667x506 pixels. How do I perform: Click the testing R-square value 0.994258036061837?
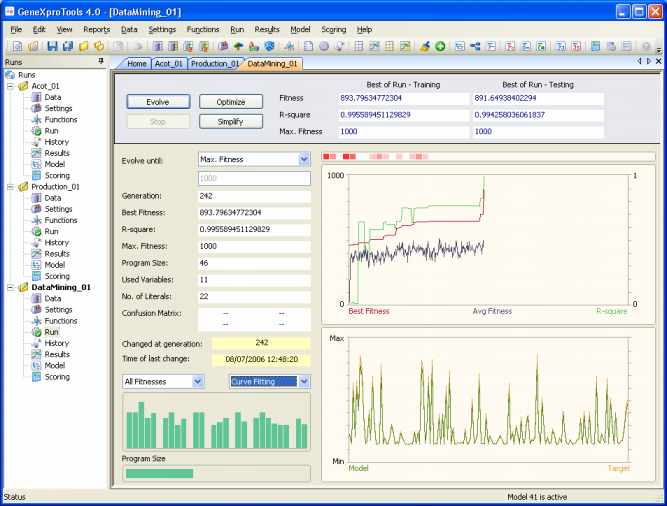(x=538, y=115)
